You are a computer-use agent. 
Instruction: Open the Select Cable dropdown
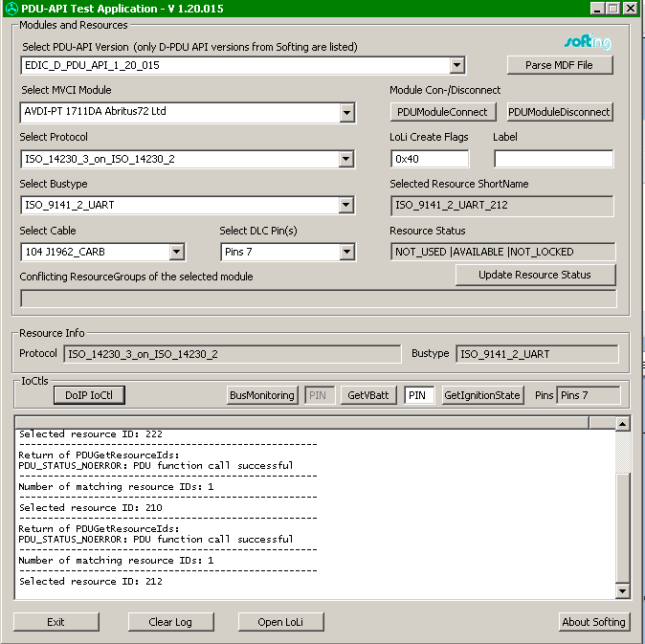pyautogui.click(x=176, y=253)
